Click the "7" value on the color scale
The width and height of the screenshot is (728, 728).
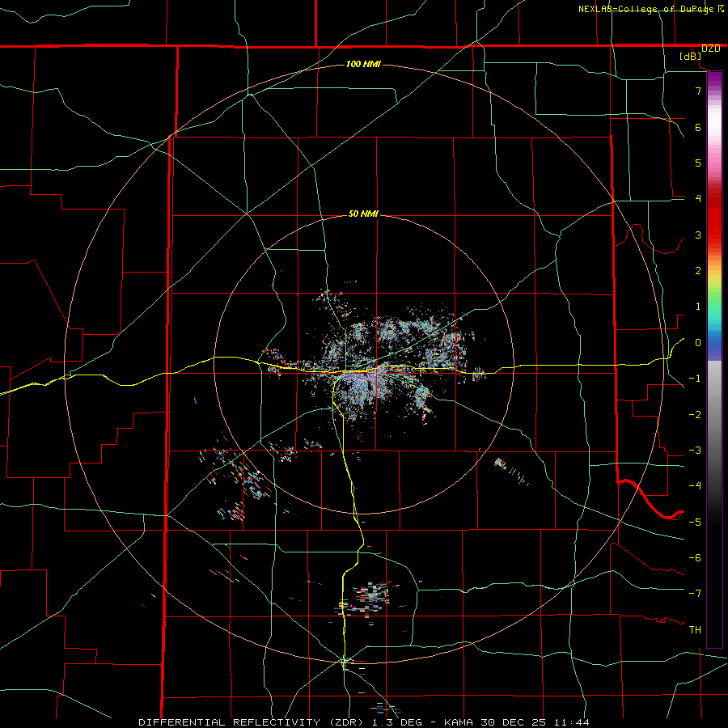698,91
